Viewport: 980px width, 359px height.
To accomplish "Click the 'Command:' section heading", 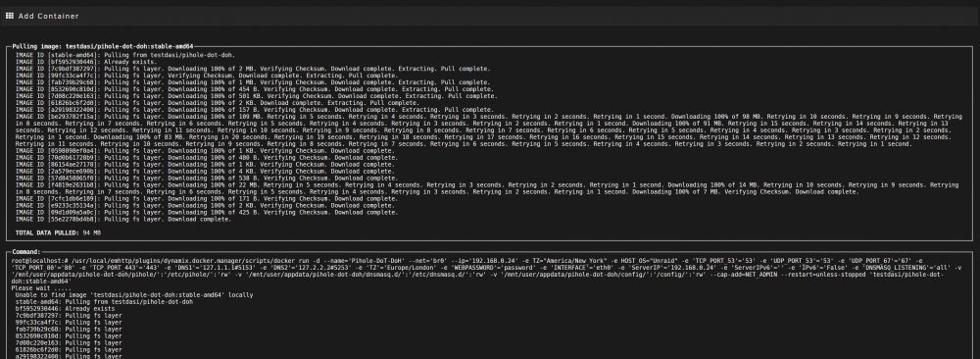I will coord(26,253).
